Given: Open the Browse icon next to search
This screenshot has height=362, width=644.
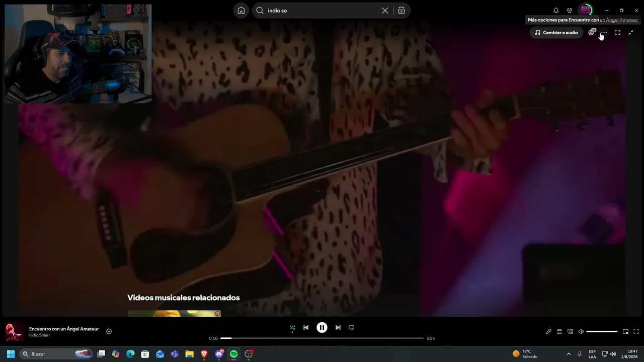Looking at the screenshot, I should [401, 11].
